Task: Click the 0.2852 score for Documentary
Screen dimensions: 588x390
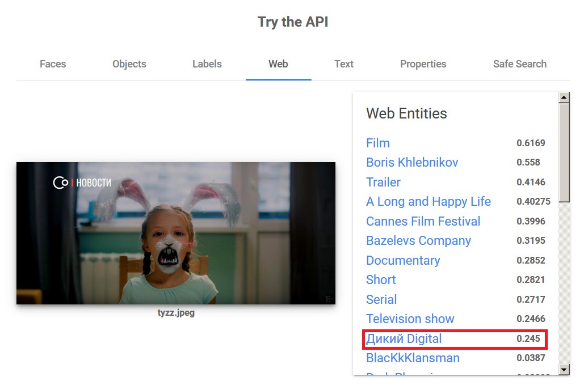Action: (x=531, y=260)
